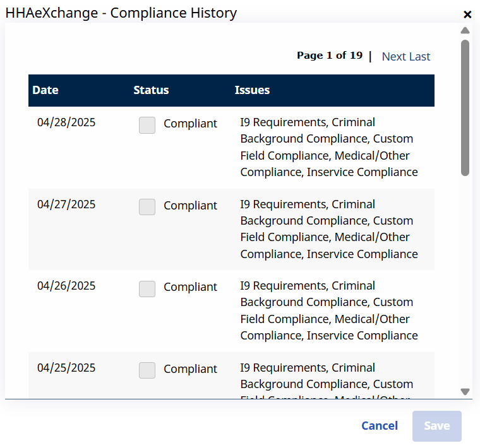The width and height of the screenshot is (480, 448).
Task: Select the 04/27/2025 date cell
Action: 66,204
